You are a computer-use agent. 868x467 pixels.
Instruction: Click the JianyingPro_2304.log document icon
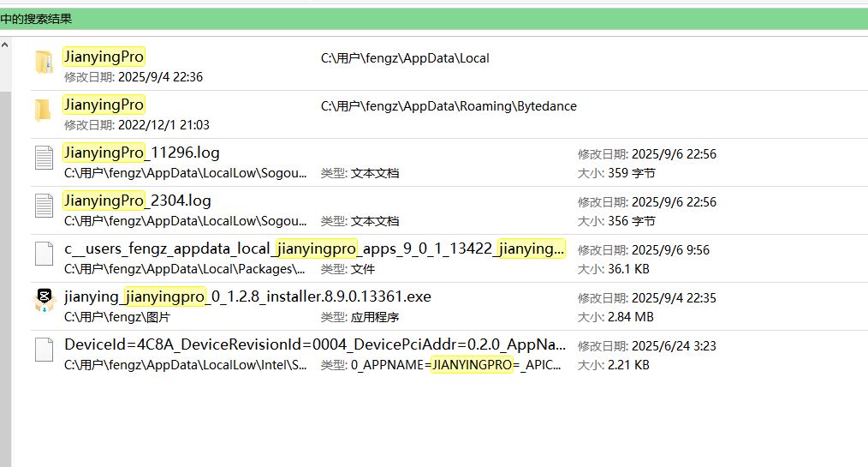tap(44, 206)
